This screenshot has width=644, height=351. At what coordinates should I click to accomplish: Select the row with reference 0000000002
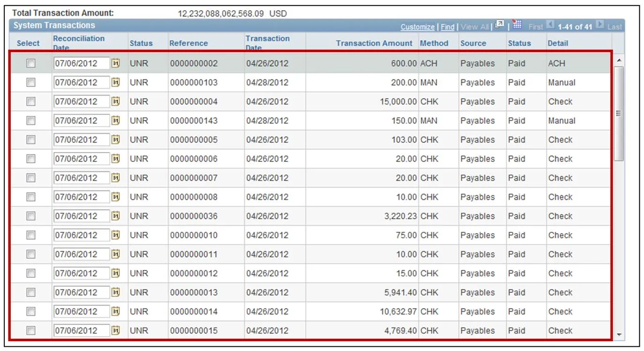coord(31,63)
